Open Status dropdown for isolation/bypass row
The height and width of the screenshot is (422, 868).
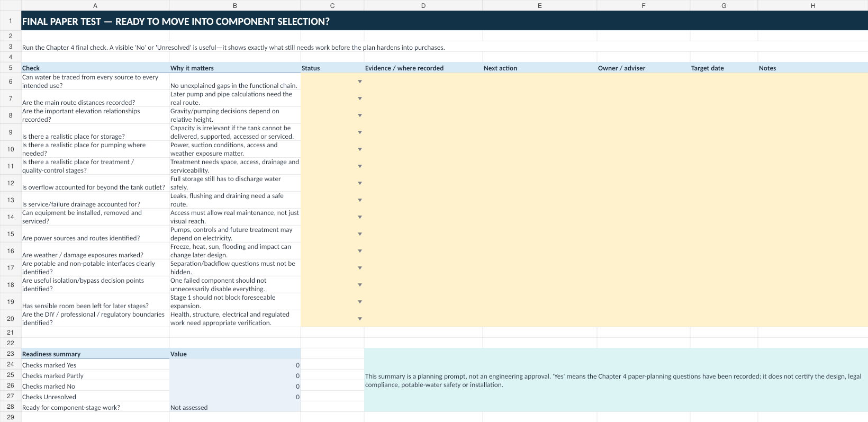tap(360, 285)
